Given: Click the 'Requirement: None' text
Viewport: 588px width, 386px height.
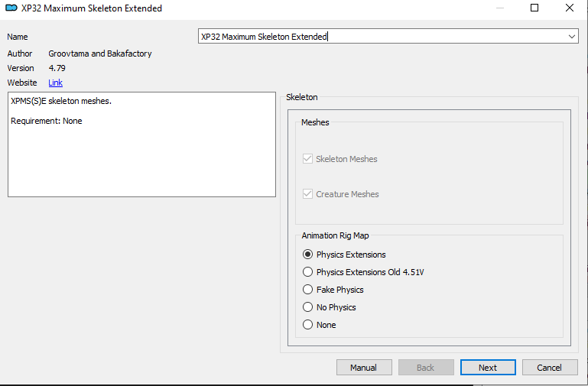Looking at the screenshot, I should coord(47,121).
